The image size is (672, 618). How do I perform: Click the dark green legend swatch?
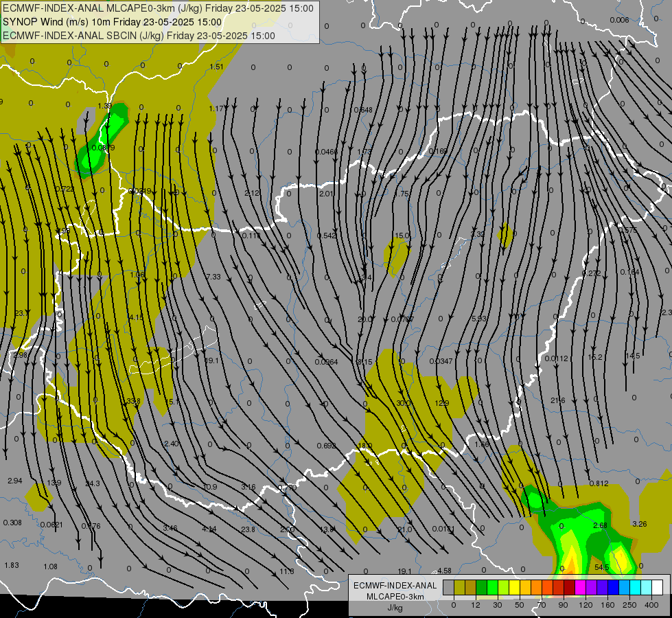click(x=482, y=587)
